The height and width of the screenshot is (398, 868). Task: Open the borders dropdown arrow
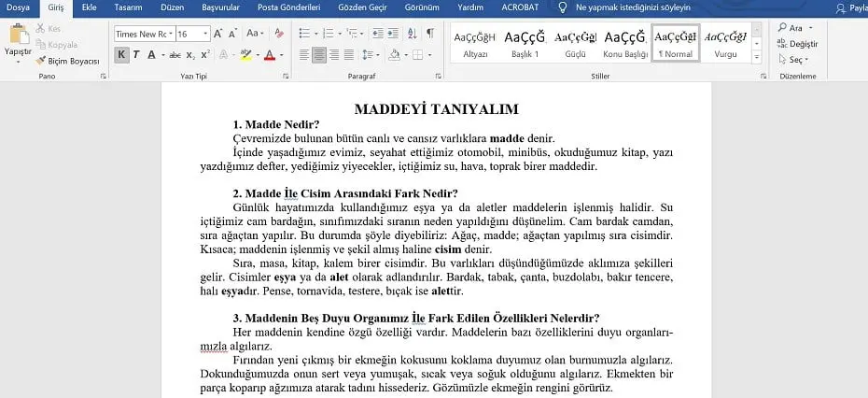429,55
